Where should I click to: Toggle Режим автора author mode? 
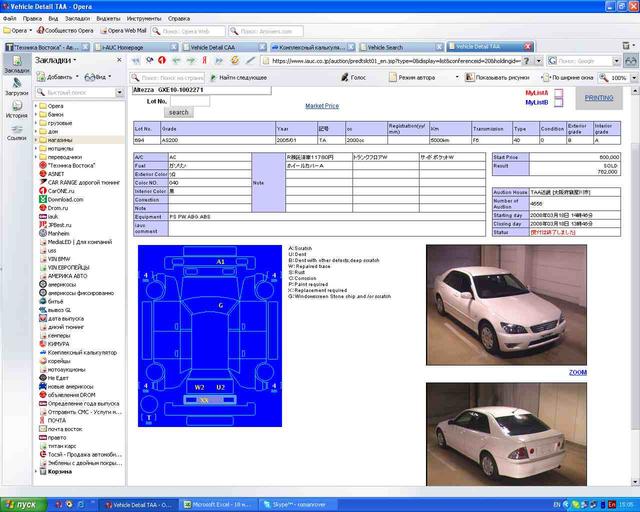coord(412,77)
